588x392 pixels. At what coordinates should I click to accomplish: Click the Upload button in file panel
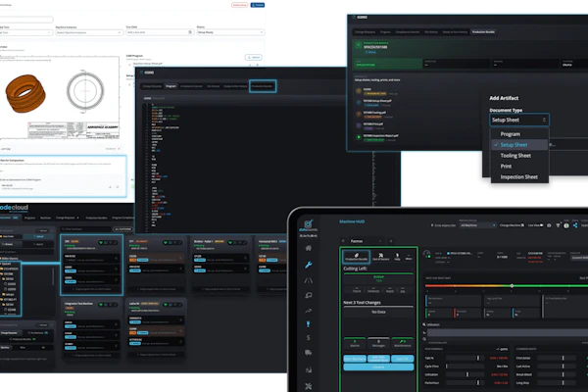pyautogui.click(x=39, y=237)
